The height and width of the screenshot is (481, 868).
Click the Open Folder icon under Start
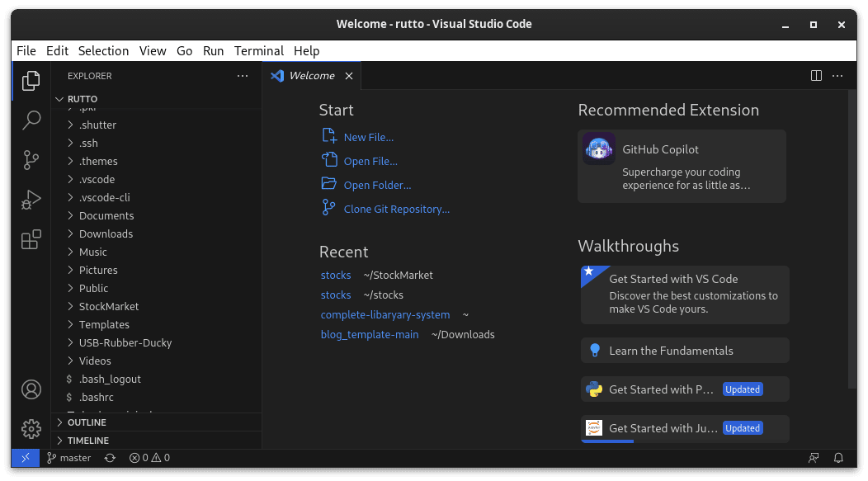329,184
